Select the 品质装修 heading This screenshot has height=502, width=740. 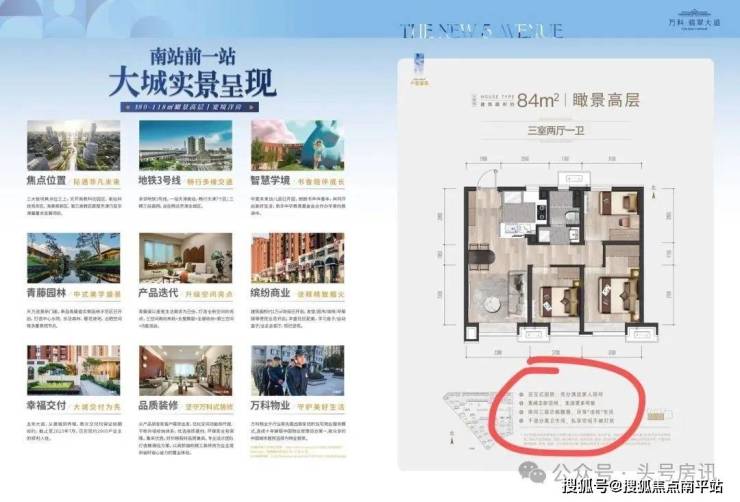click(x=158, y=406)
